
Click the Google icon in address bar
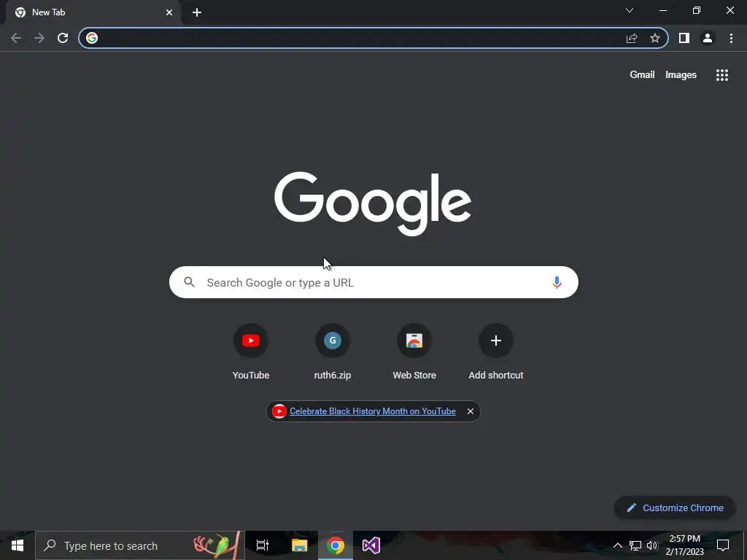pos(92,38)
